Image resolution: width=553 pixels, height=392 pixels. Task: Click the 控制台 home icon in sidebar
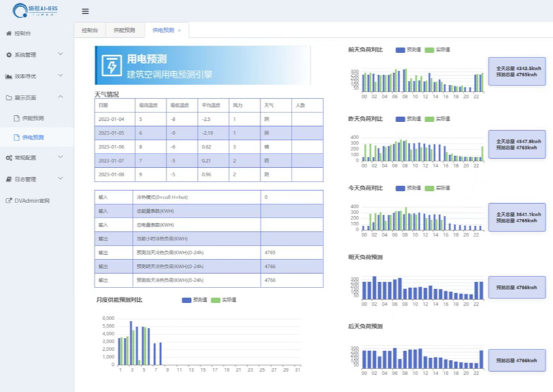8,33
